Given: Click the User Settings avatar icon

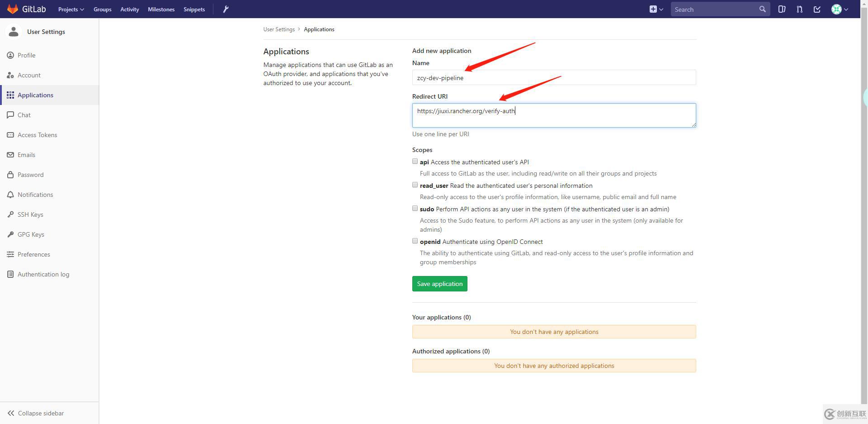Looking at the screenshot, I should (x=14, y=32).
